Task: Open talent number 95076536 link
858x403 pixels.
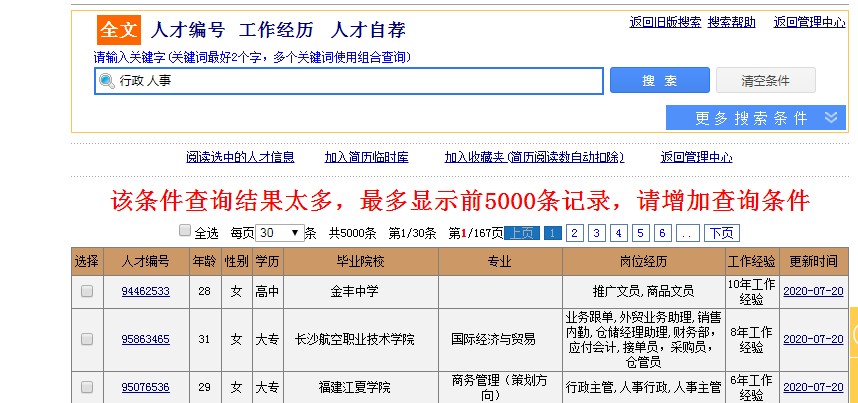Action: click(x=146, y=388)
